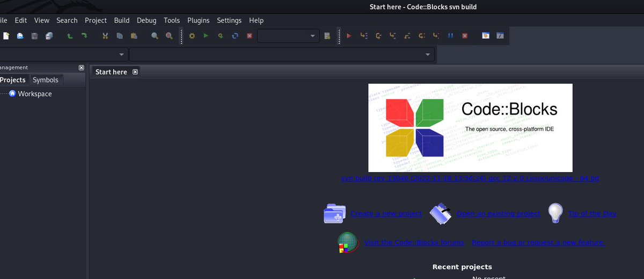Click the Tip of the Day link
This screenshot has width=644, height=279.
(x=592, y=213)
